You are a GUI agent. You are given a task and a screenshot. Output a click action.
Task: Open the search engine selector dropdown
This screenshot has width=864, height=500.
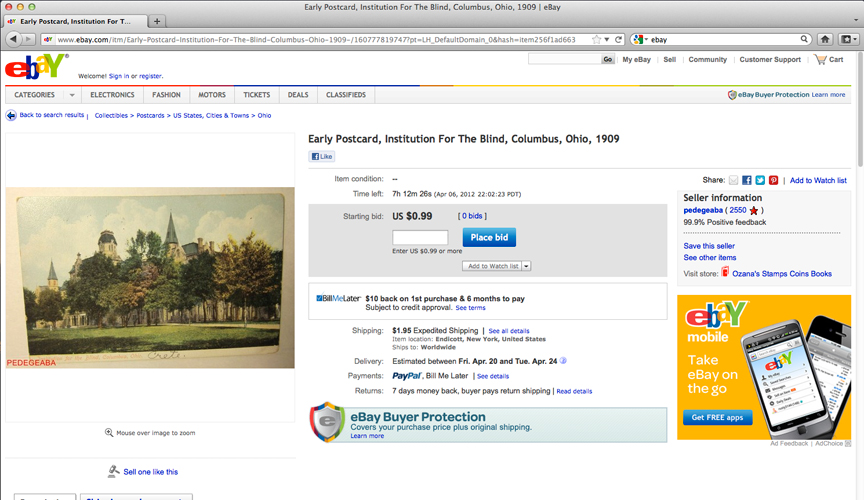click(640, 40)
